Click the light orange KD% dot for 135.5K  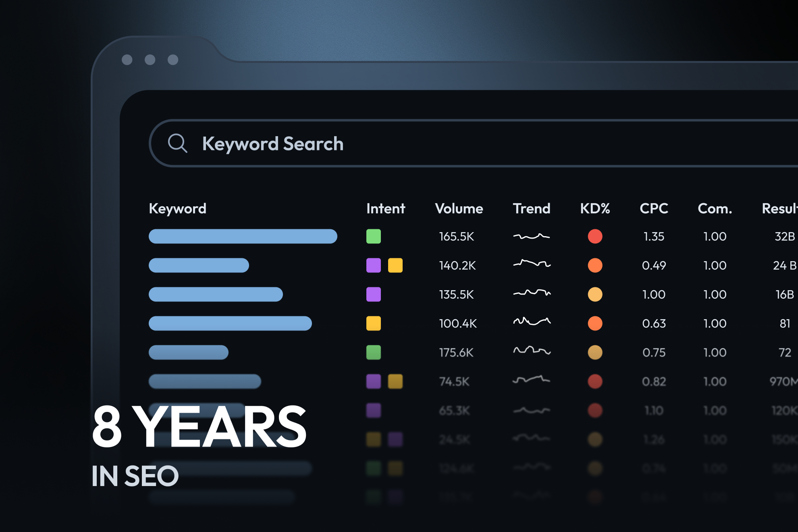click(x=595, y=294)
